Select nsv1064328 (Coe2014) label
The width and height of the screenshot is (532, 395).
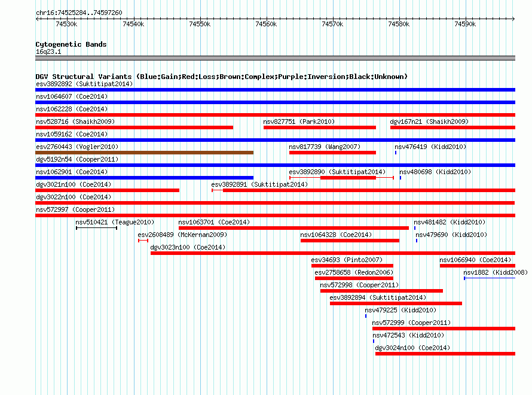click(336, 235)
